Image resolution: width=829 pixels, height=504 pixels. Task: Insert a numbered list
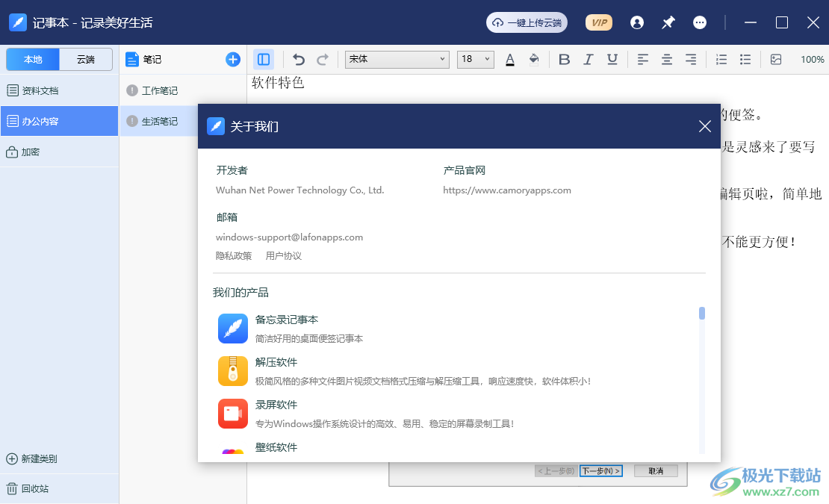click(x=721, y=59)
